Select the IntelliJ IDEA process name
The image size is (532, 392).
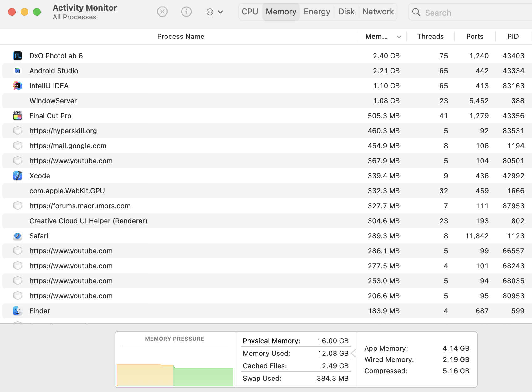49,86
